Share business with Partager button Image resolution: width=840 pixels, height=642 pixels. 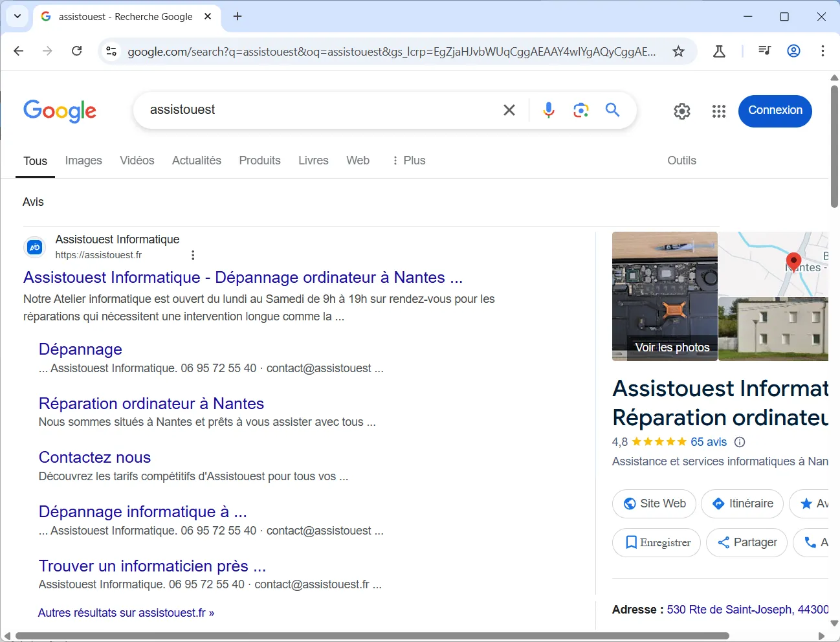tap(747, 542)
